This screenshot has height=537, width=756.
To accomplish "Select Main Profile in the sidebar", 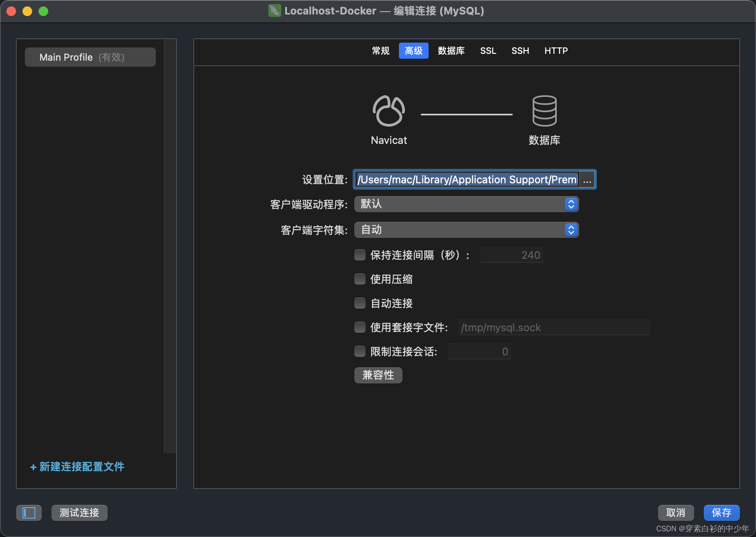I will coord(90,57).
